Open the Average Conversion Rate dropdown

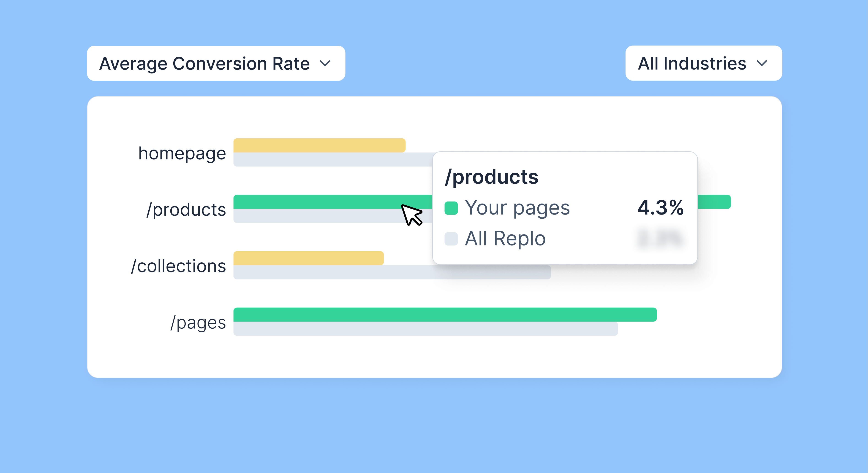pyautogui.click(x=216, y=63)
